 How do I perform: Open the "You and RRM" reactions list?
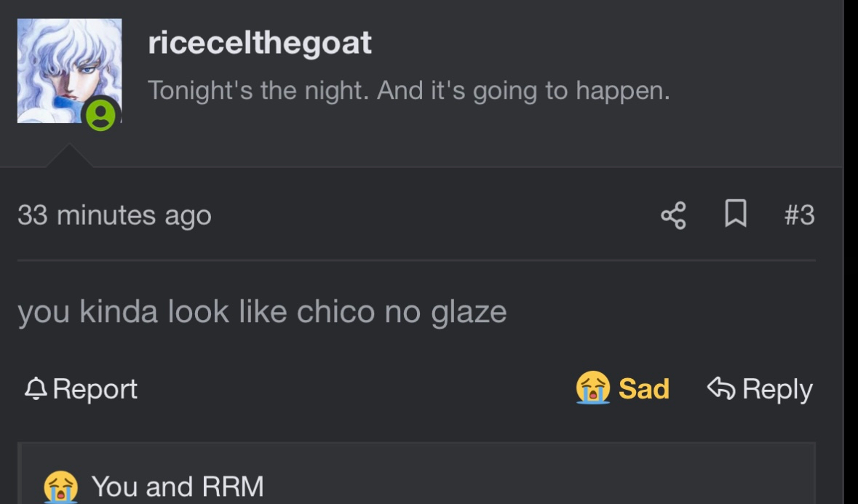(x=177, y=487)
